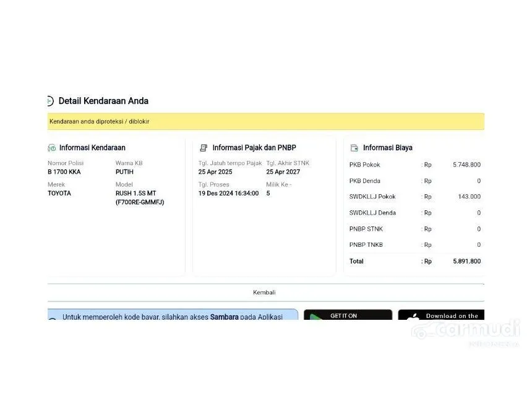Viewport: 532px width, 399px height.
Task: Click the Google Play store icon
Action: pyautogui.click(x=316, y=317)
